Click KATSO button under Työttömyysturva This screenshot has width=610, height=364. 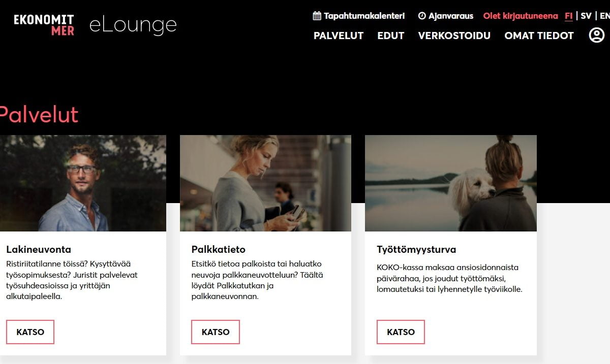[401, 332]
